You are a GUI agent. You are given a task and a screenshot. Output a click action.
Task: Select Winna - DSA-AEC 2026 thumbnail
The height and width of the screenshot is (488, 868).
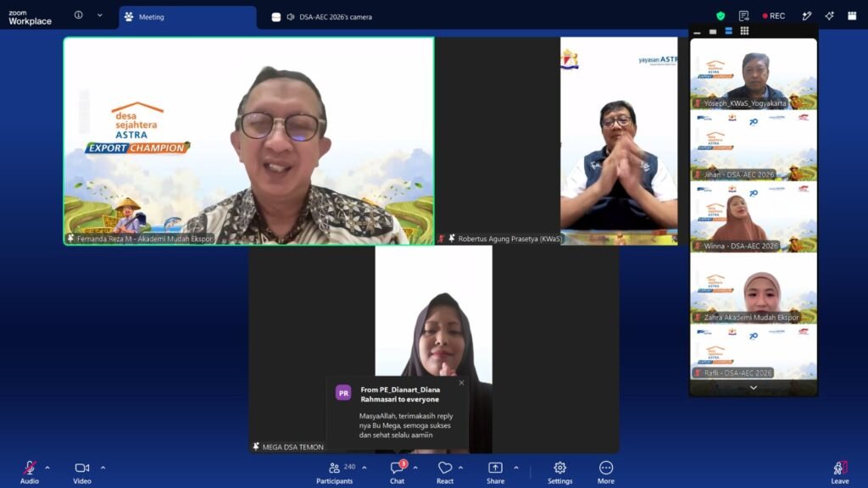point(754,217)
